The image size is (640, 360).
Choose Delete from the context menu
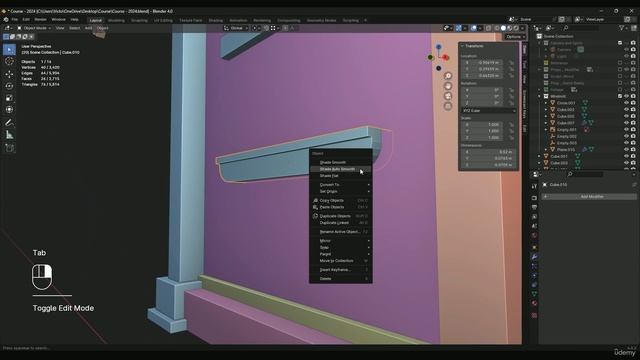[x=341, y=279]
